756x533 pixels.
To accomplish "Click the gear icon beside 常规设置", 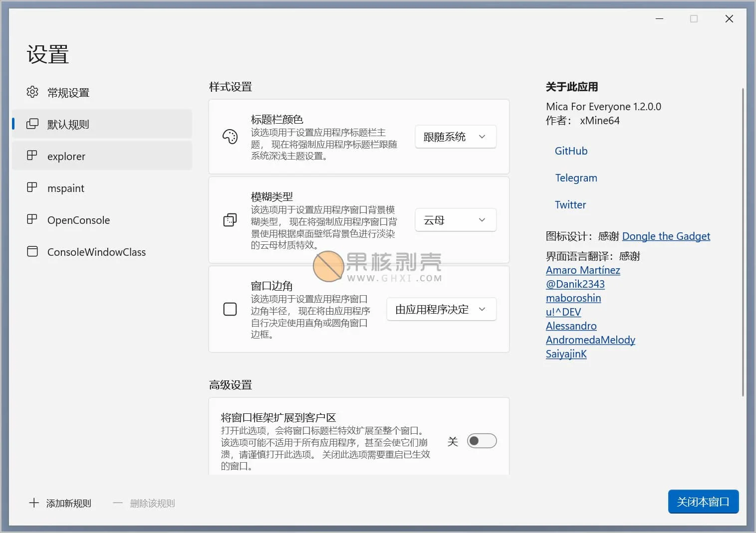I will tap(32, 92).
